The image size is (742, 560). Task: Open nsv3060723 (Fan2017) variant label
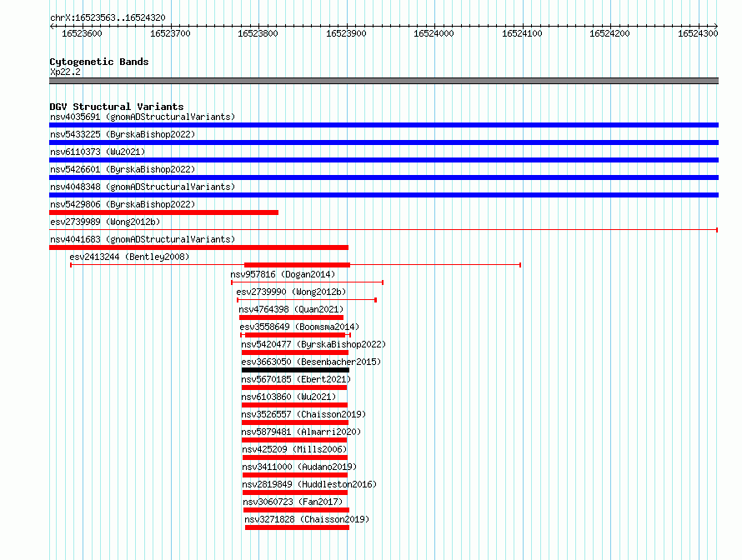293,502
